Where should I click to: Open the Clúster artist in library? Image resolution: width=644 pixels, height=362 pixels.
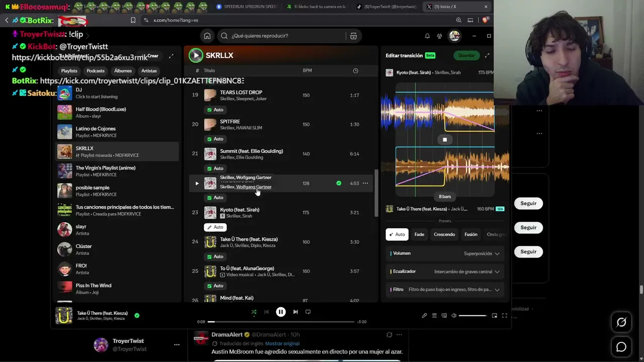pyautogui.click(x=117, y=249)
